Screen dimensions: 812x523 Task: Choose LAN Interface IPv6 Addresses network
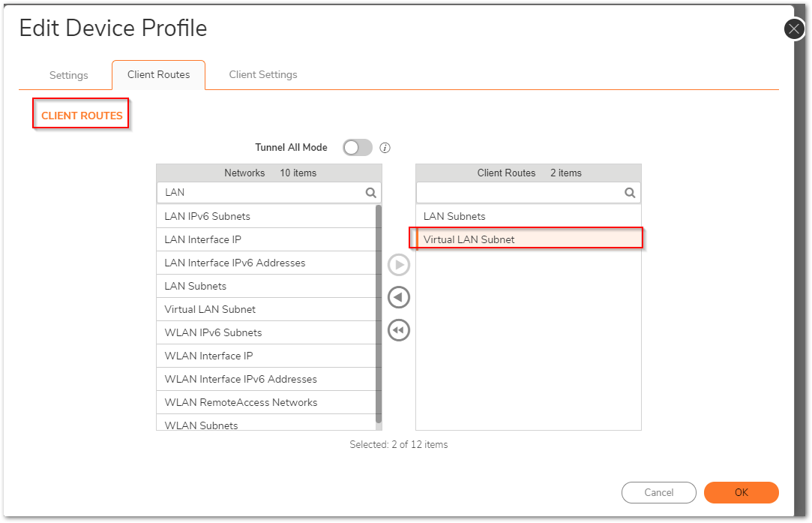(266, 263)
